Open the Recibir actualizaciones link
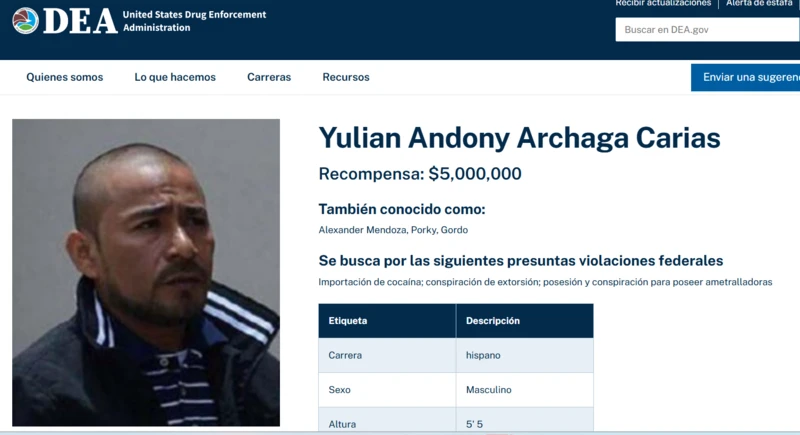The height and width of the screenshot is (435, 800). click(663, 3)
